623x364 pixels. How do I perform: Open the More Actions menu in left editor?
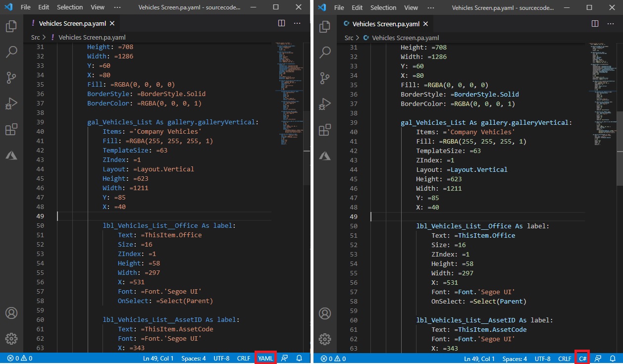pyautogui.click(x=297, y=23)
